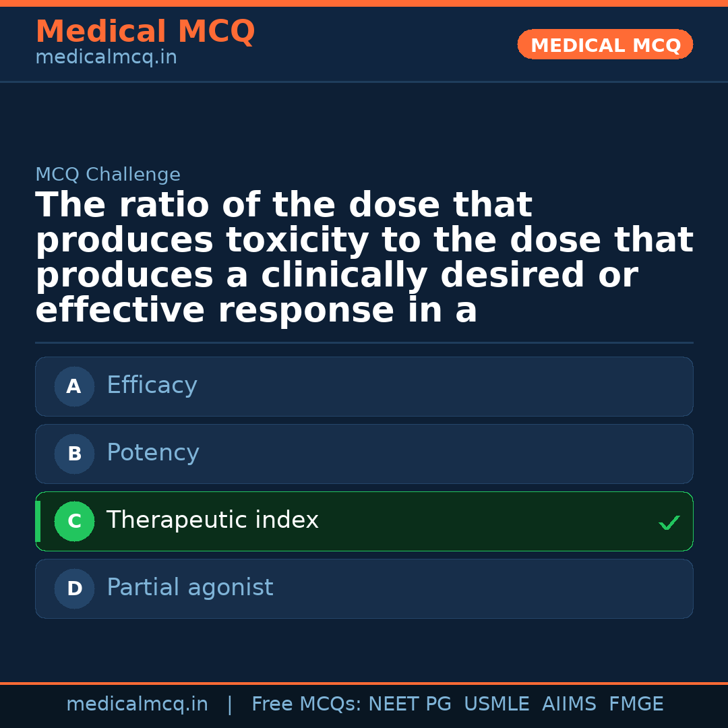The height and width of the screenshot is (728, 728).
Task: Click the letter B circle badge
Action: pos(74,454)
